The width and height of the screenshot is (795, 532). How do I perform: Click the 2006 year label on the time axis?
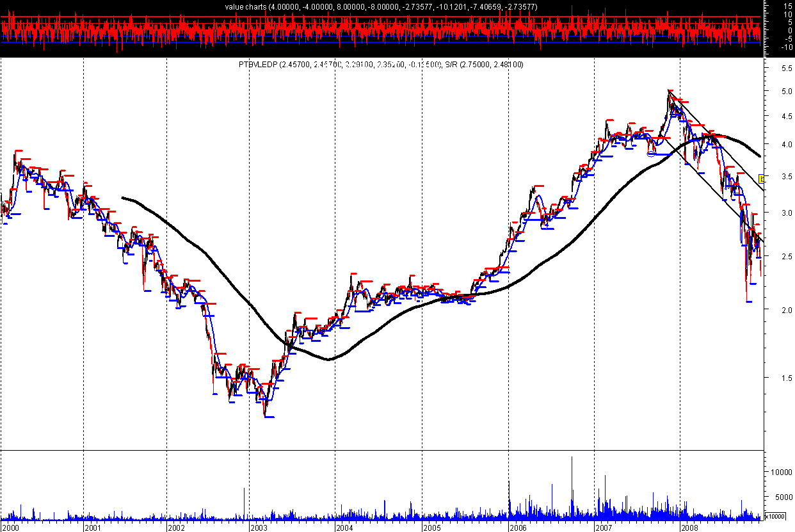click(x=518, y=528)
